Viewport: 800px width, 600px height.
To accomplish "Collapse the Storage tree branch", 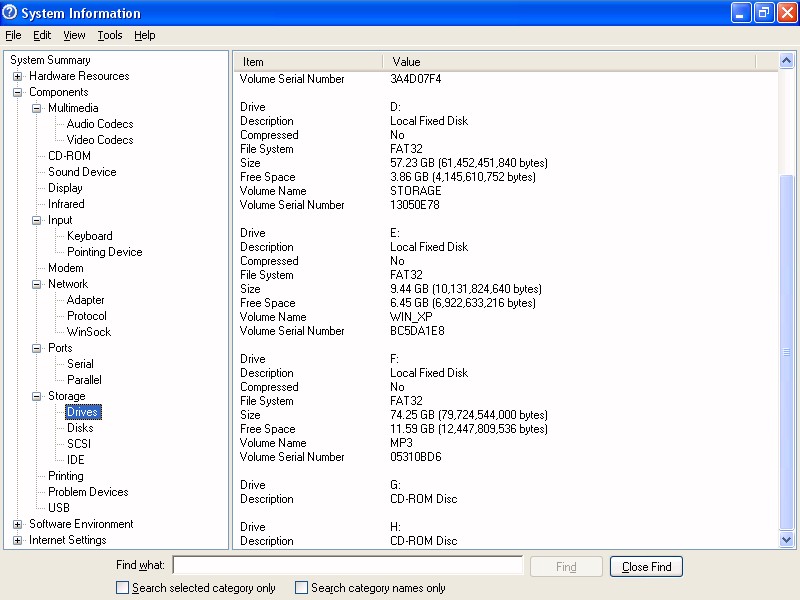I will [x=37, y=396].
